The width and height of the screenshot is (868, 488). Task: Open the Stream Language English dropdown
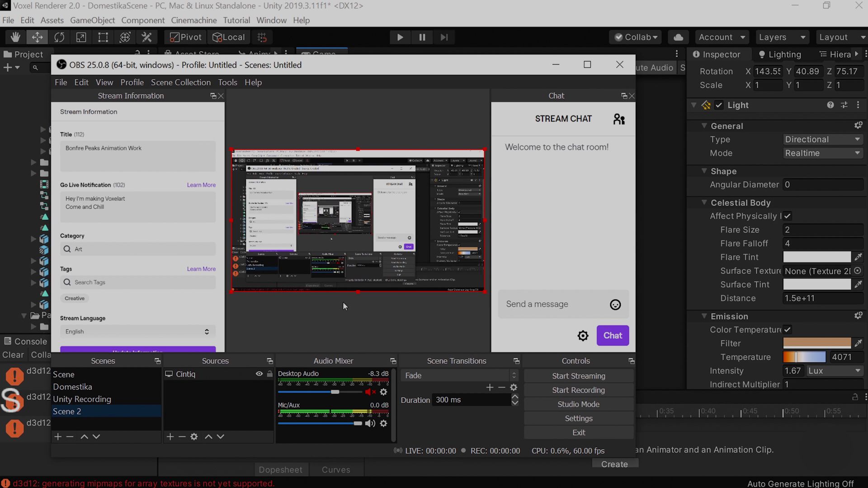click(137, 332)
